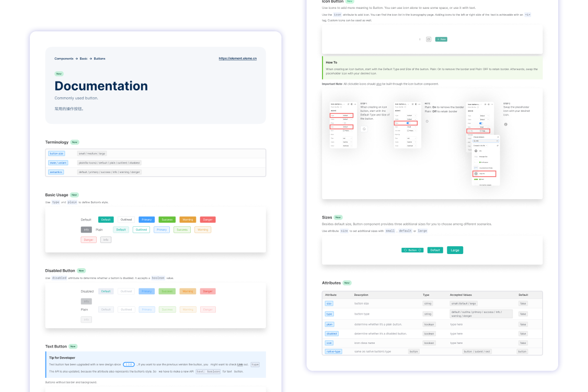Click the Buttons breadcrumb

coord(99,59)
